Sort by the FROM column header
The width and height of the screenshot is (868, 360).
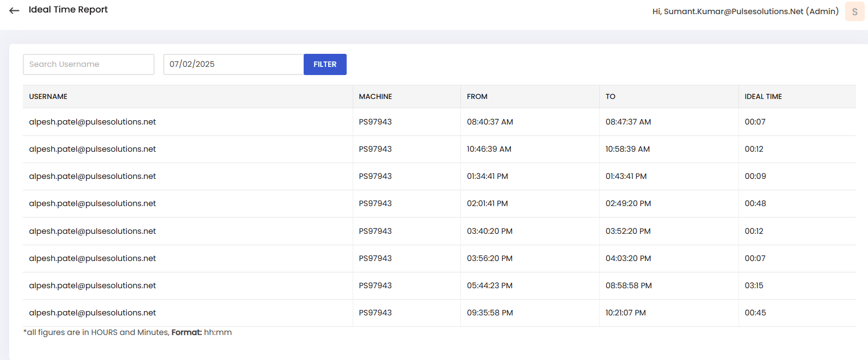point(477,97)
